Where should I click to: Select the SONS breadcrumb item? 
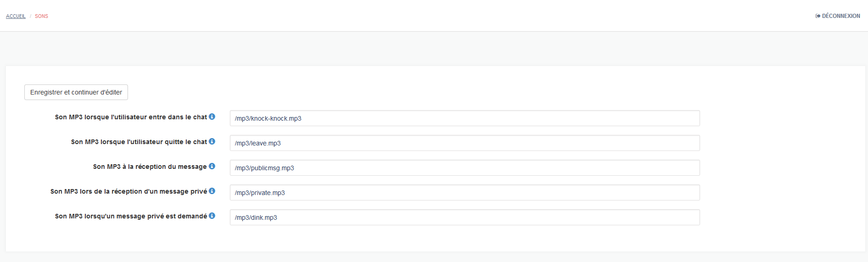pos(41,16)
